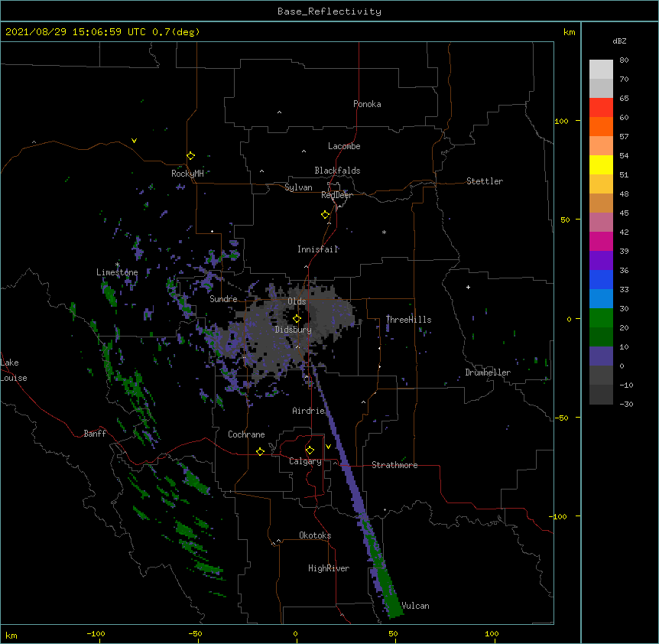The image size is (659, 644).
Task: Select the brown-orange 48-45 dBZ swatch
Action: tap(601, 203)
